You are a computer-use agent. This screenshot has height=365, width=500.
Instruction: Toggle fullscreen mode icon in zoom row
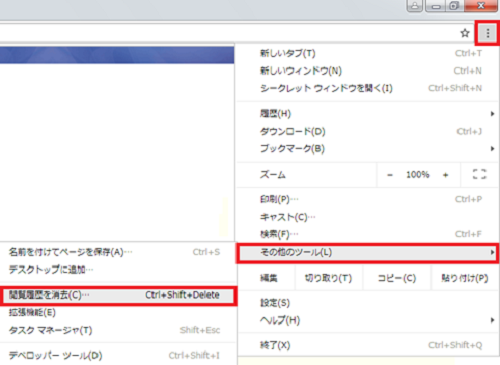(479, 174)
